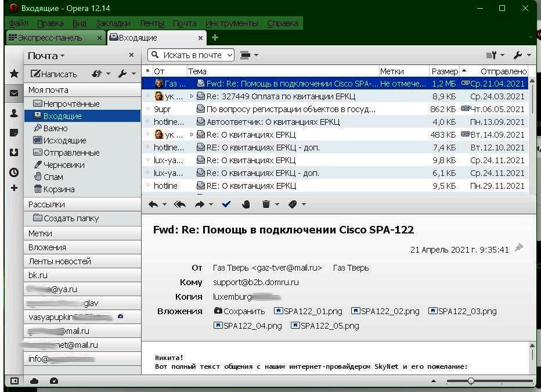Open the Delete button dropdown arrow
Viewport: 541px width, 392px height.
coord(277,204)
